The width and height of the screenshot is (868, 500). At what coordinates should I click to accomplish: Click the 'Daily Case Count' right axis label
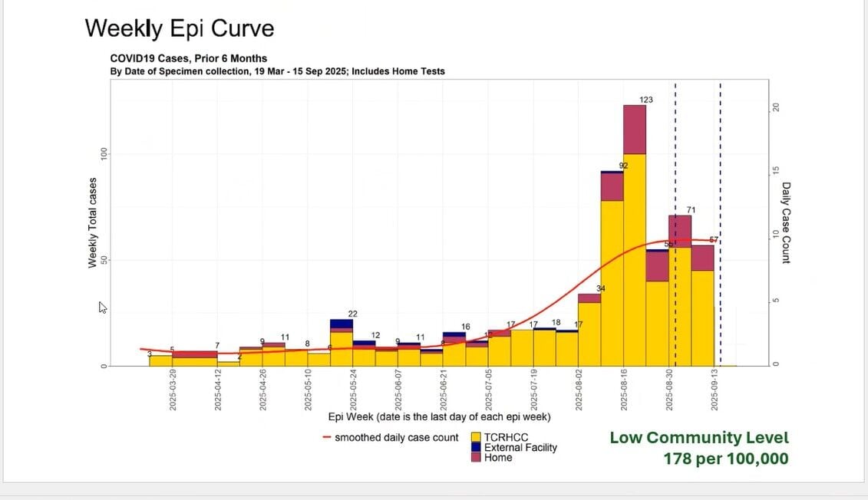(786, 222)
